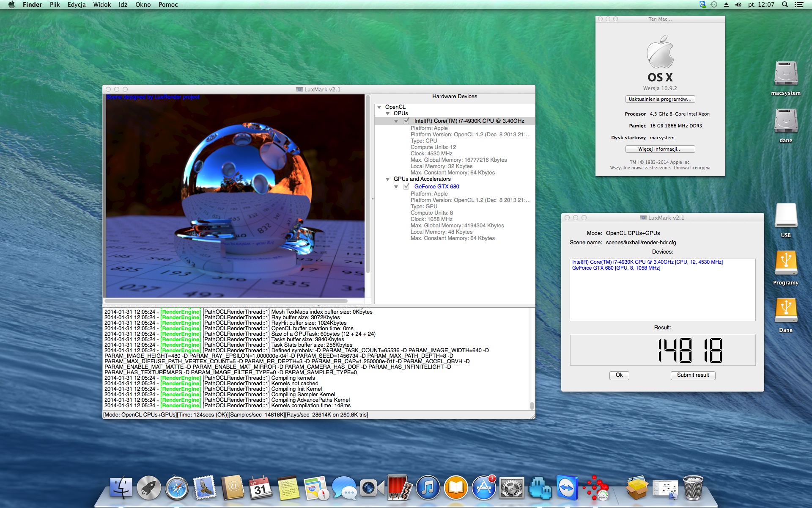Viewport: 812px width, 508px height.
Task: Click the menu bar clock pt. 12:07
Action: click(761, 5)
